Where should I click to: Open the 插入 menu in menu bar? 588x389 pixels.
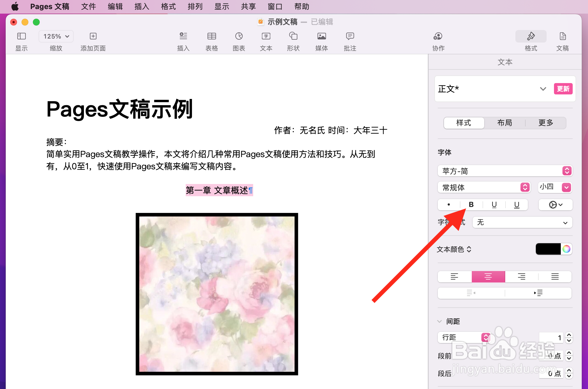(x=142, y=6)
